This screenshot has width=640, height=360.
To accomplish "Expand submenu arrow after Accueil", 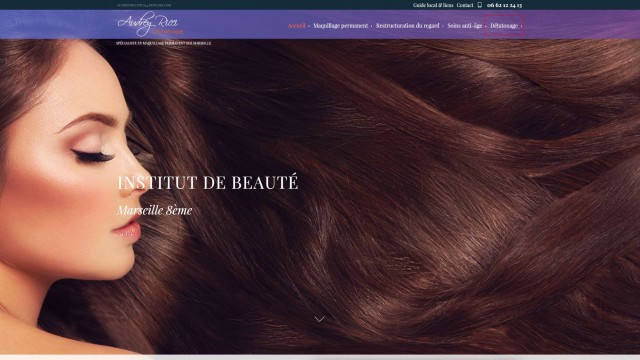I will pyautogui.click(x=309, y=26).
